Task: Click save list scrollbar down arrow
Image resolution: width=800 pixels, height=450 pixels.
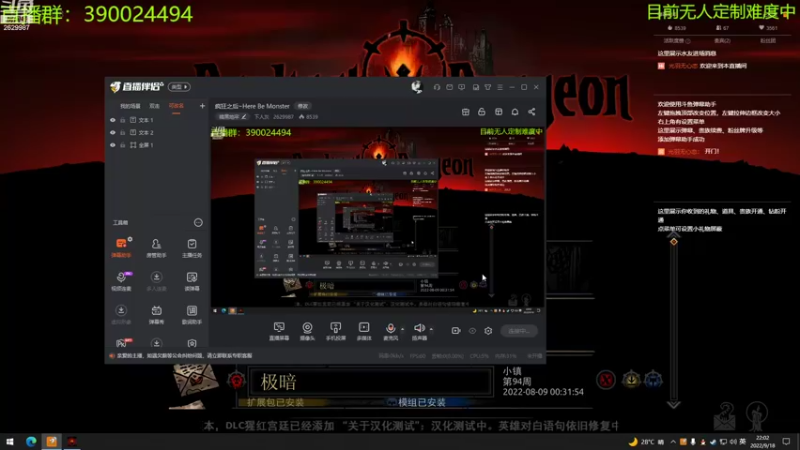Action: pos(673,404)
